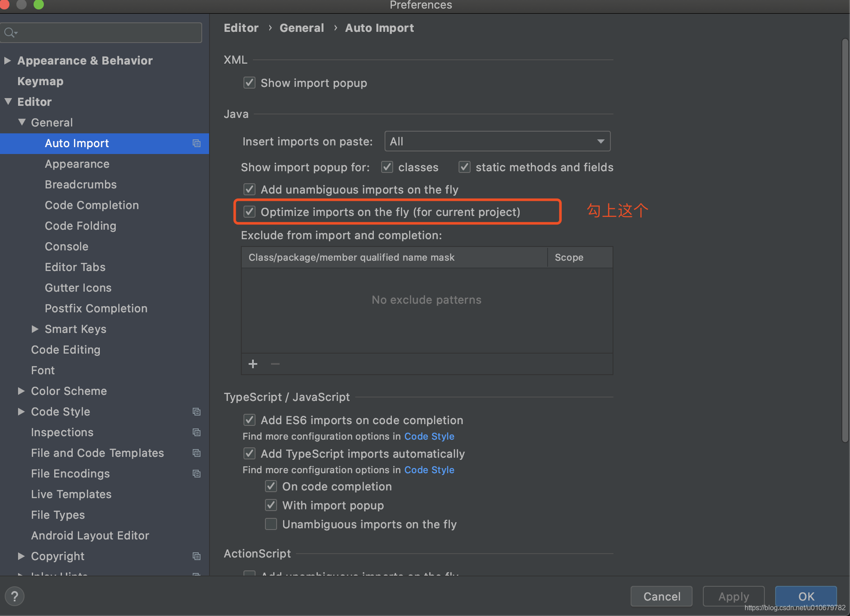Click the project-level icon beside Inspections

pos(197,432)
